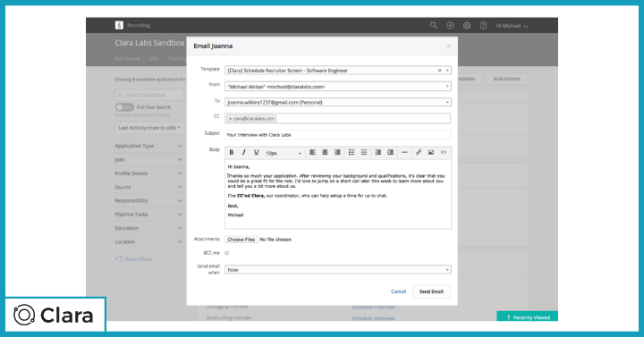This screenshot has width=644, height=337.
Task: Click inside the email body text area
Action: pyautogui.click(x=337, y=194)
